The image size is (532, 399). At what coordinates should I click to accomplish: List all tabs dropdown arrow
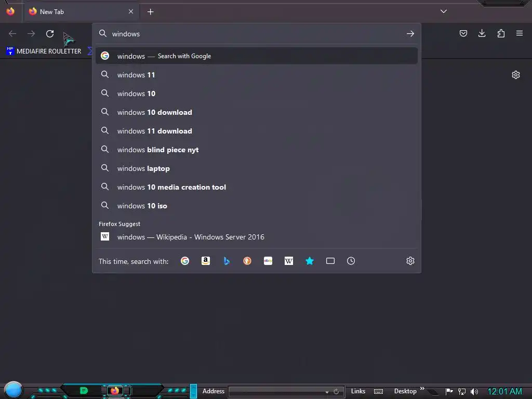444,11
